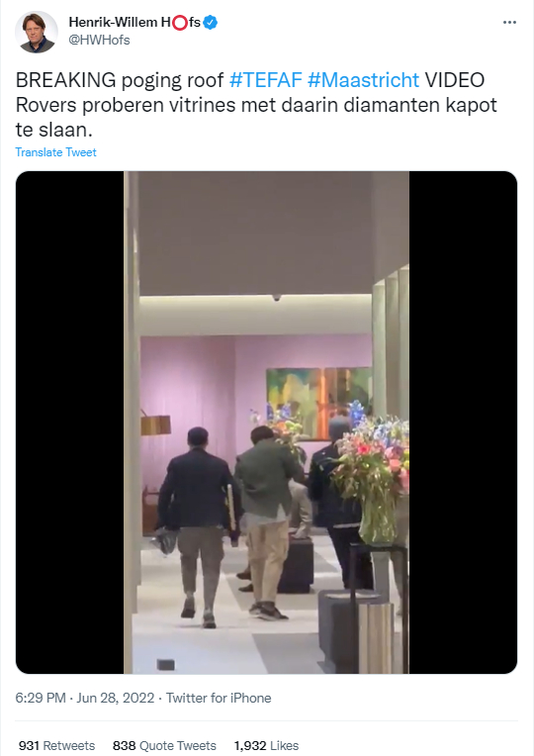
Task: Click Translate Tweet
Action: [x=56, y=152]
